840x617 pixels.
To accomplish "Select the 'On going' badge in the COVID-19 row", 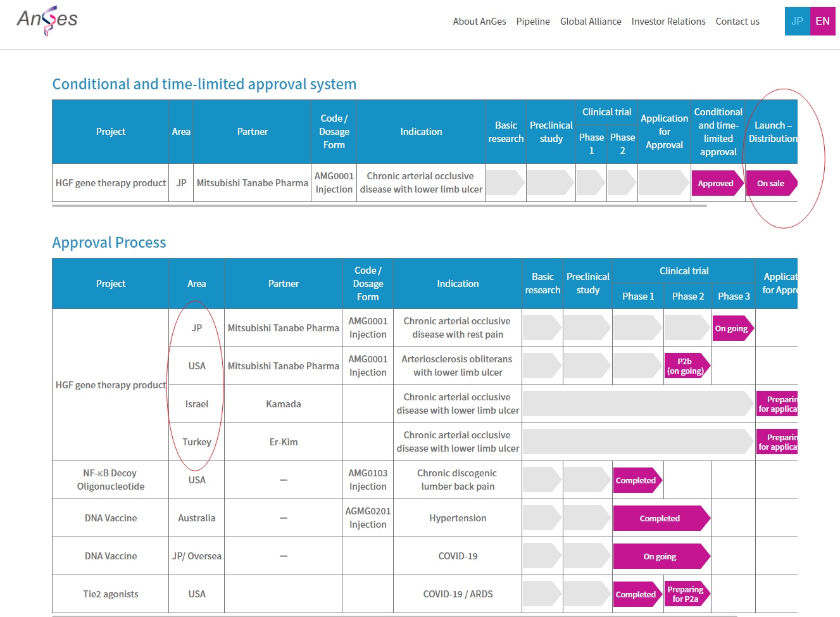I will coord(661,556).
